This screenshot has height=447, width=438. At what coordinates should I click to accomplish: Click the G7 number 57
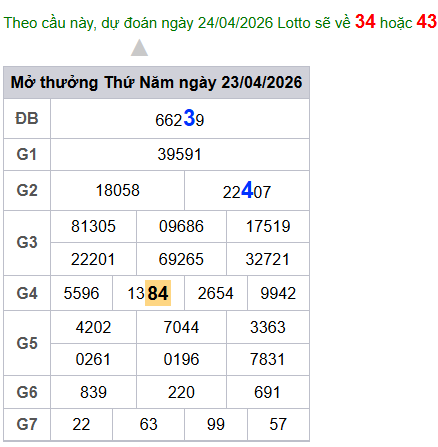pos(278,424)
